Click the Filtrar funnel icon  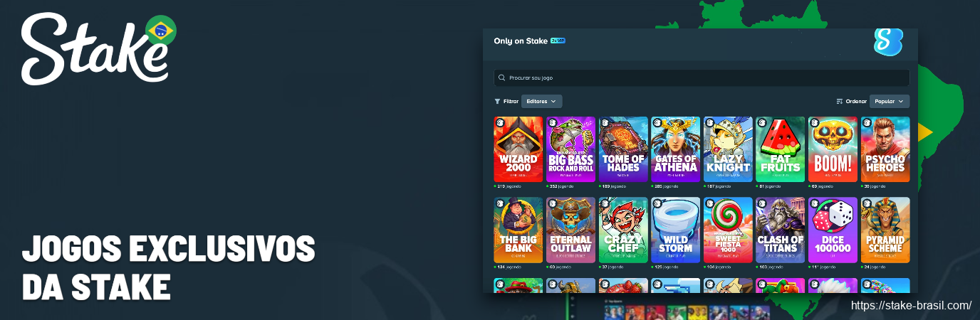coord(497,101)
